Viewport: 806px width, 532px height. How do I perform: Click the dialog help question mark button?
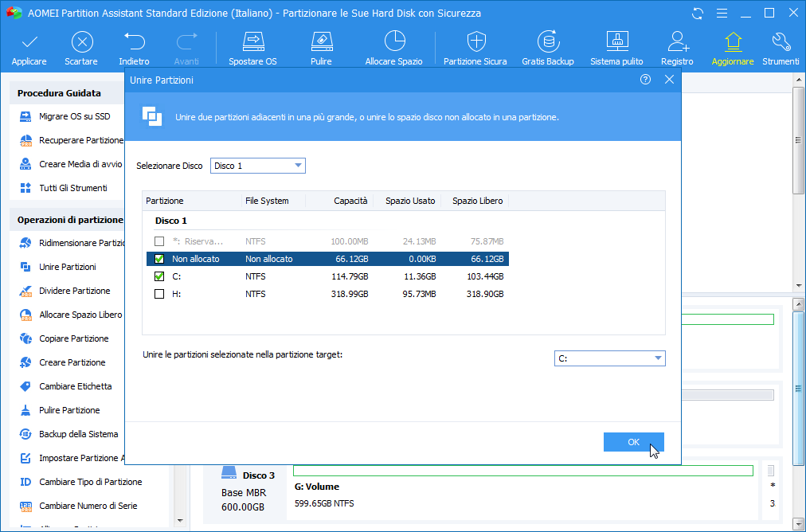tap(645, 80)
